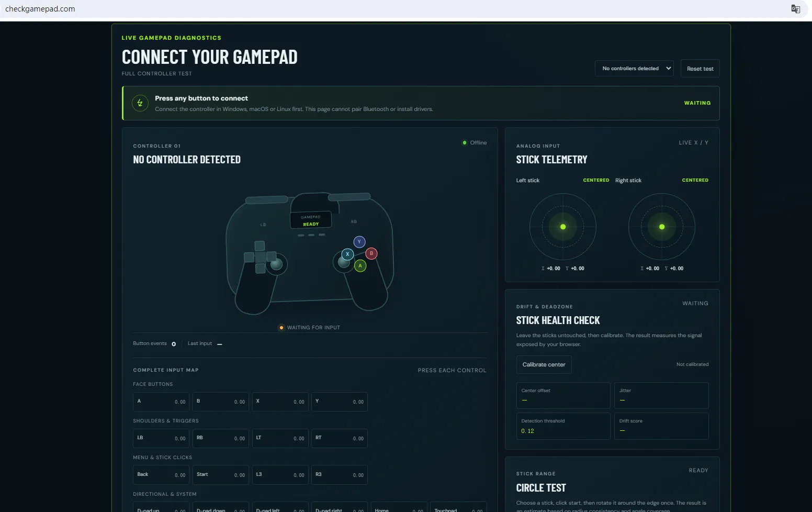812x512 pixels.
Task: Click the blue X button on gamepad diagram
Action: pyautogui.click(x=347, y=254)
